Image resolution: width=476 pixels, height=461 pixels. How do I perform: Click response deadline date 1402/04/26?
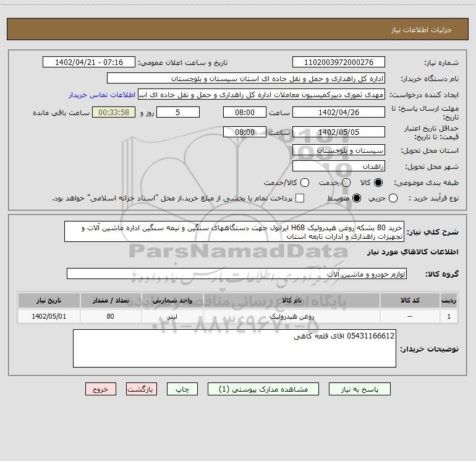339,112
